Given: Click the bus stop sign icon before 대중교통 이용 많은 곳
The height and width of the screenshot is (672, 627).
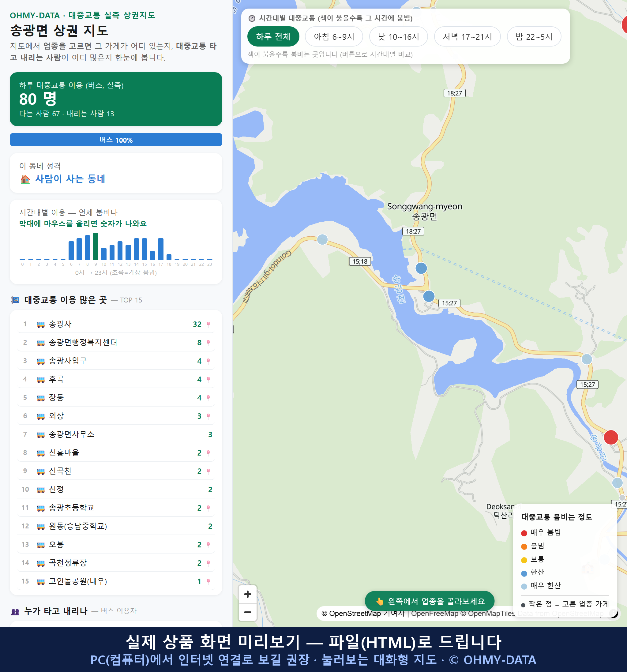Looking at the screenshot, I should coord(15,300).
